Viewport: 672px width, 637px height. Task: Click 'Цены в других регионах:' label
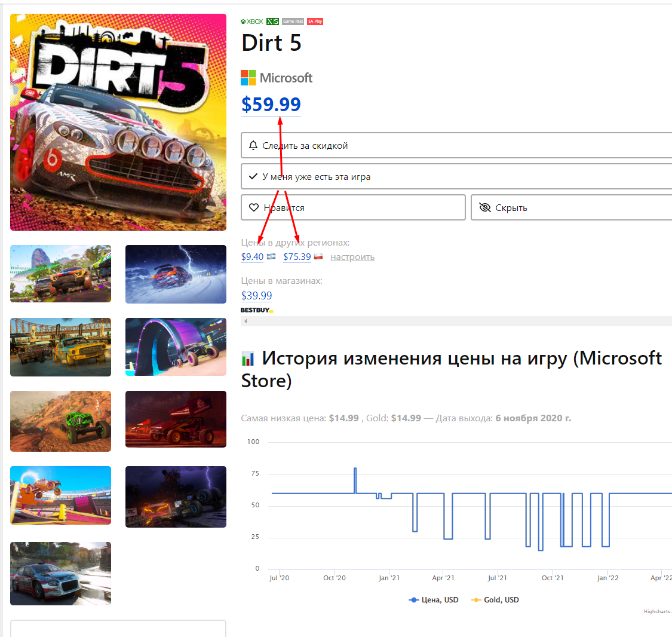(295, 243)
